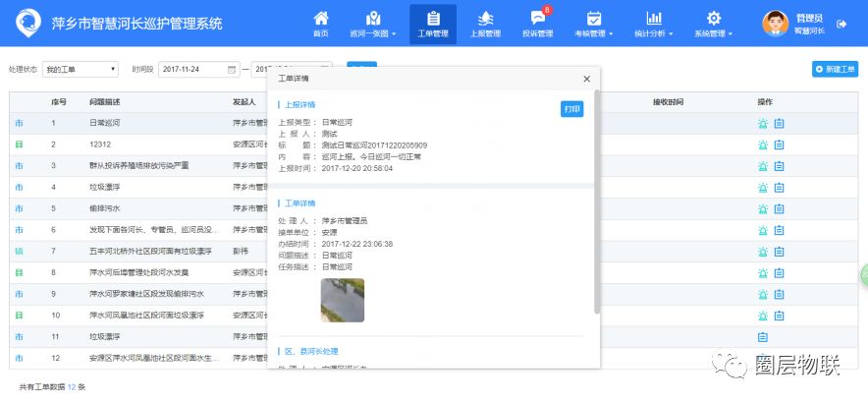Click the 萍水河凤凰池社区段河面垃圾漂浮 cell
The width and height of the screenshot is (868, 404).
coord(146,316)
